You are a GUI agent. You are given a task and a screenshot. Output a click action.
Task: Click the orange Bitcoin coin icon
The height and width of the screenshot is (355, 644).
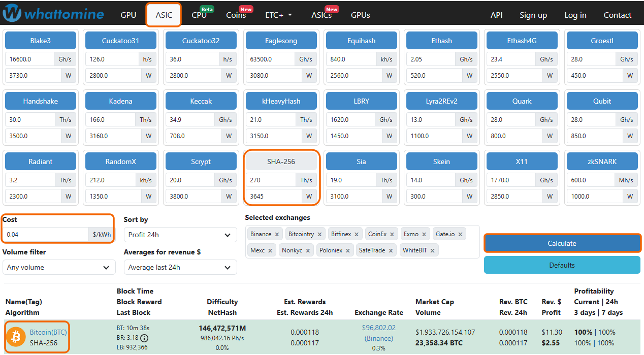pos(16,337)
